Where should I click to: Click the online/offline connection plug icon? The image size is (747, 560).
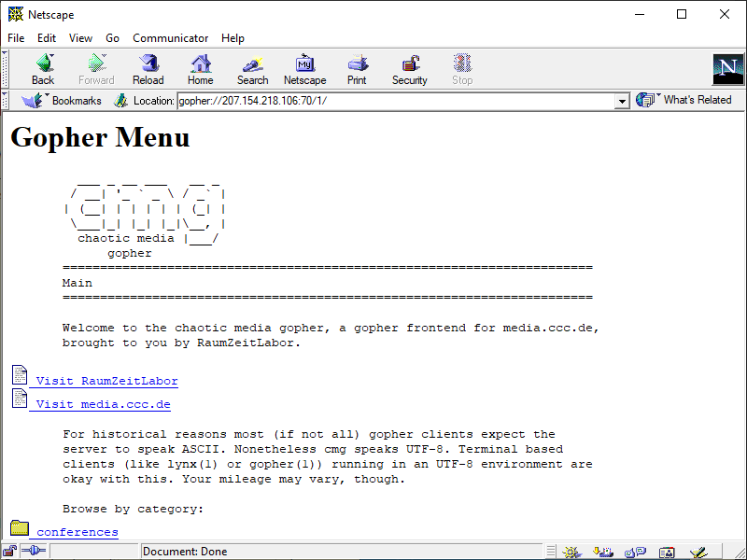pos(34,552)
